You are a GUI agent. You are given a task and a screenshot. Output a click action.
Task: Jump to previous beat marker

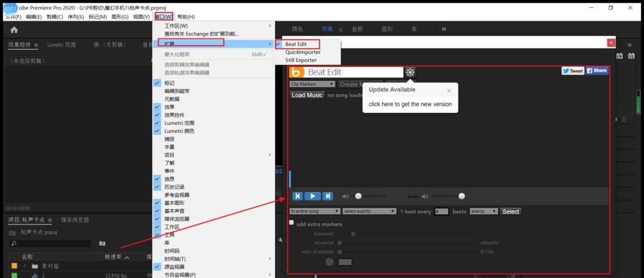pyautogui.click(x=297, y=196)
